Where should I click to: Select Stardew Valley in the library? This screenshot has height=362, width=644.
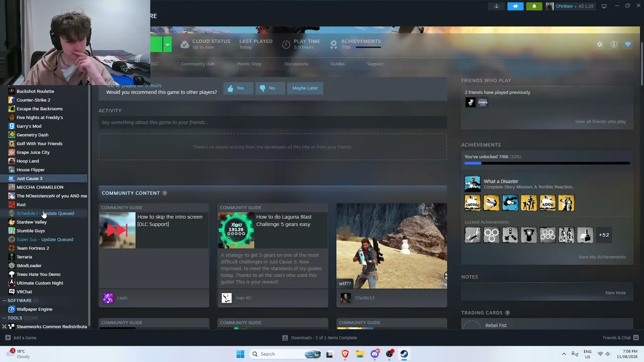pyautogui.click(x=31, y=222)
